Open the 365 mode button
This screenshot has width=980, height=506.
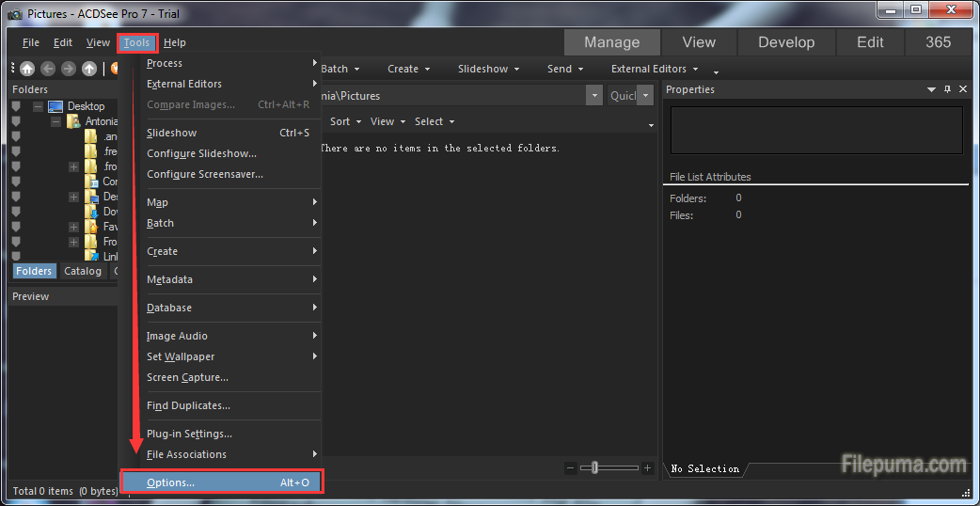[x=938, y=42]
